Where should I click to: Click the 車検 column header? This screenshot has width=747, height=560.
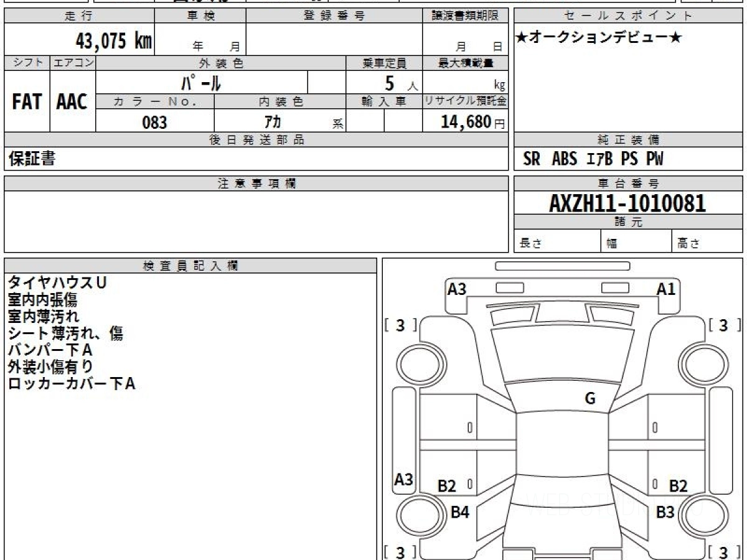pos(200,16)
